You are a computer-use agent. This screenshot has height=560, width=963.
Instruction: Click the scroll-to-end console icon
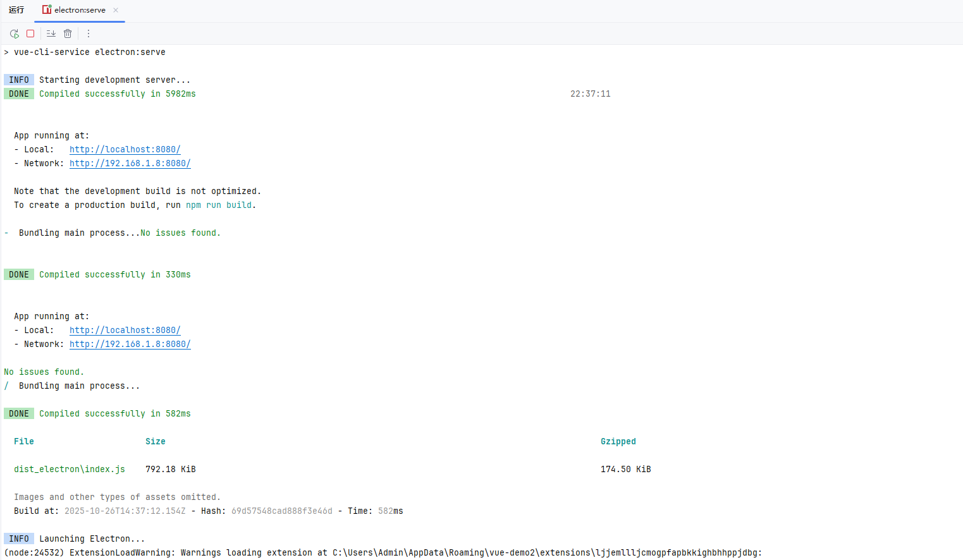pos(51,33)
